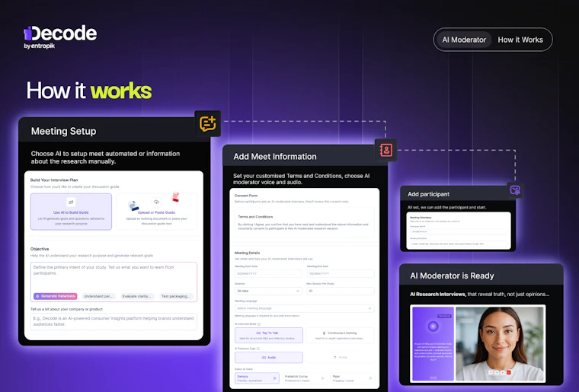Image resolution: width=579 pixels, height=392 pixels.
Task: Select the Audio presence type
Action: coord(269,357)
